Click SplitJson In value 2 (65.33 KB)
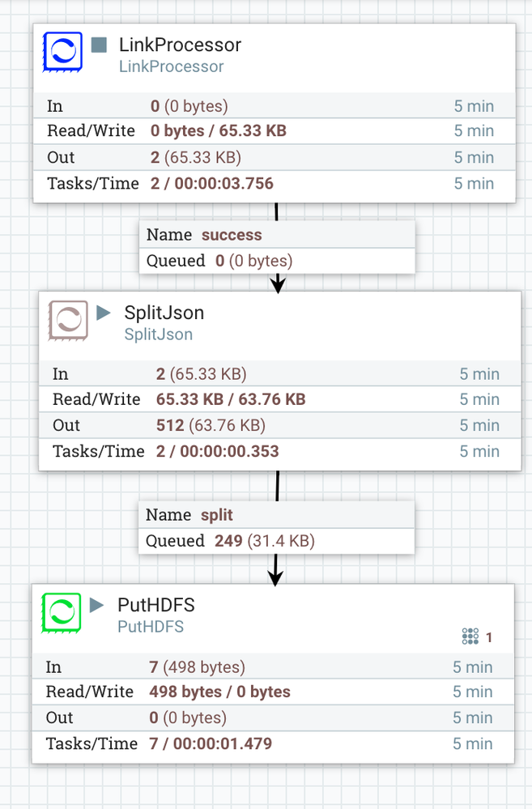Image resolution: width=532 pixels, height=809 pixels. pyautogui.click(x=202, y=374)
